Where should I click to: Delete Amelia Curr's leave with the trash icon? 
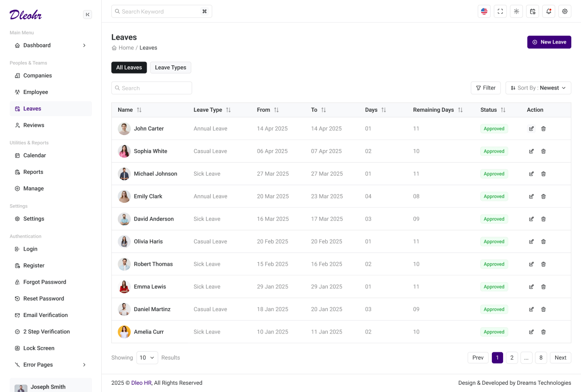(543, 332)
